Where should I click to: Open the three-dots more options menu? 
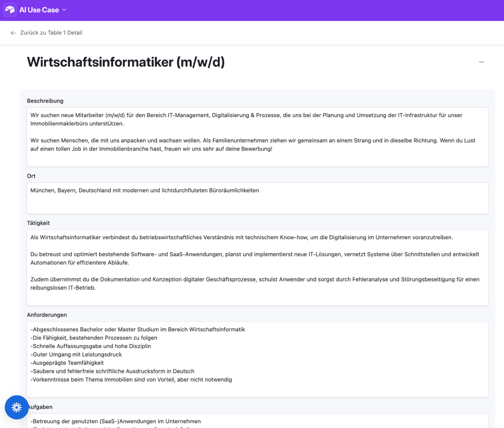[x=481, y=62]
